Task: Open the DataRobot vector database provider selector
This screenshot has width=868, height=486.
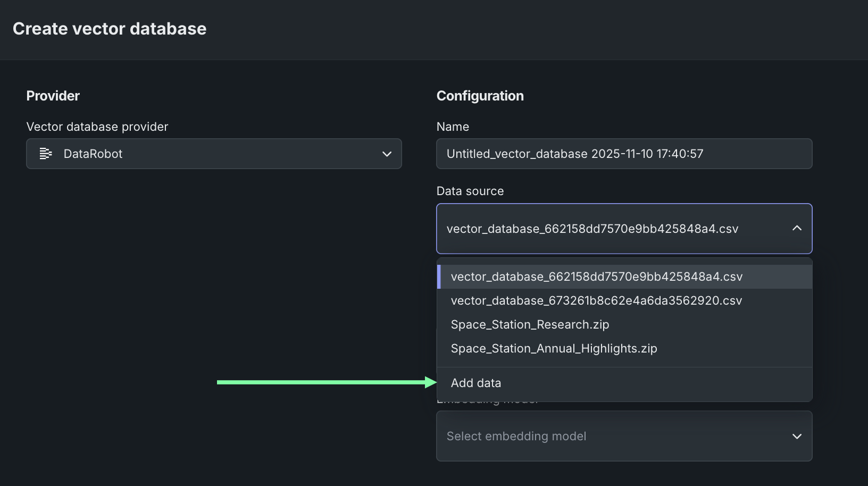Action: [213, 154]
